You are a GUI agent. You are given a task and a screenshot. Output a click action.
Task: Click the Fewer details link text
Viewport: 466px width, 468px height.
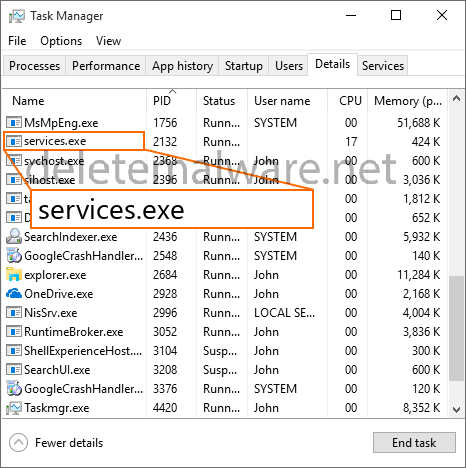tap(69, 443)
